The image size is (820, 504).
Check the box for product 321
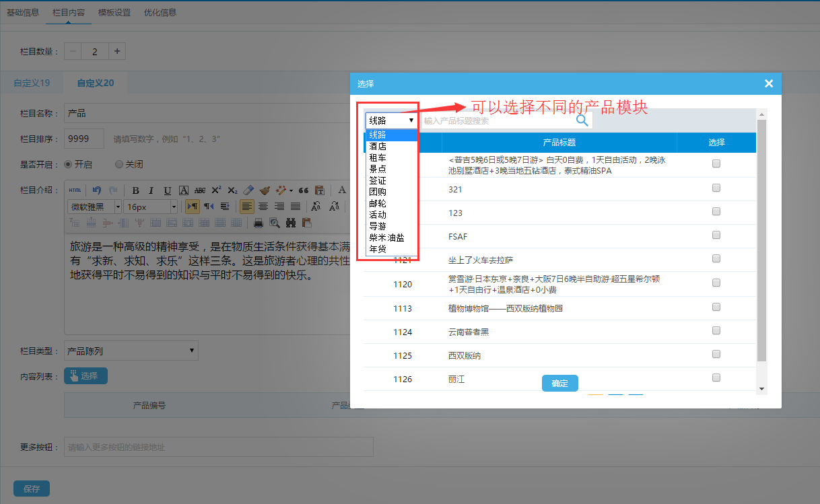[x=716, y=188]
